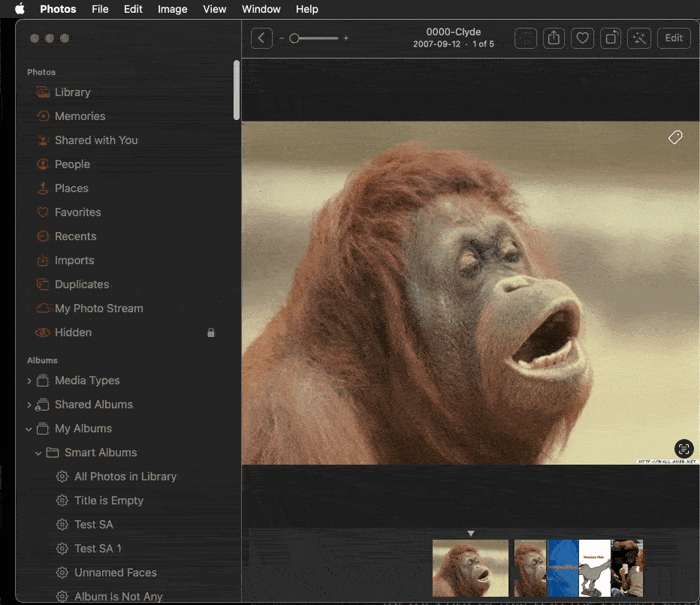Open the Window menu in menu bar

click(261, 9)
